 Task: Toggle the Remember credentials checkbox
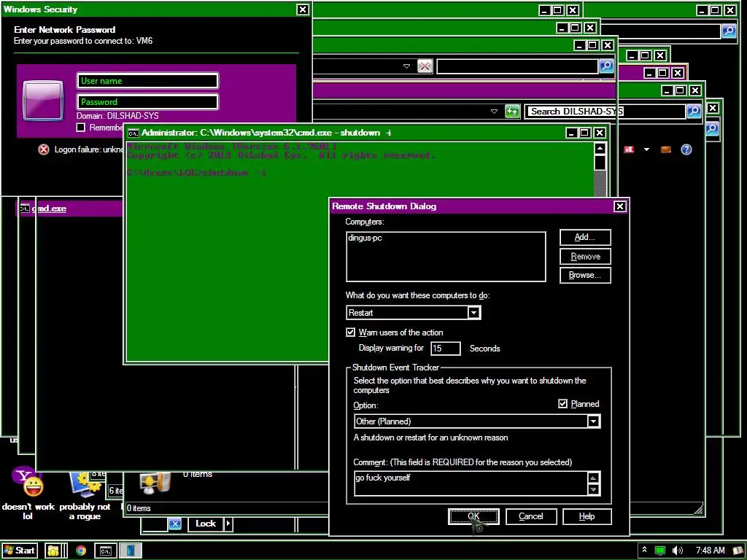coord(81,127)
